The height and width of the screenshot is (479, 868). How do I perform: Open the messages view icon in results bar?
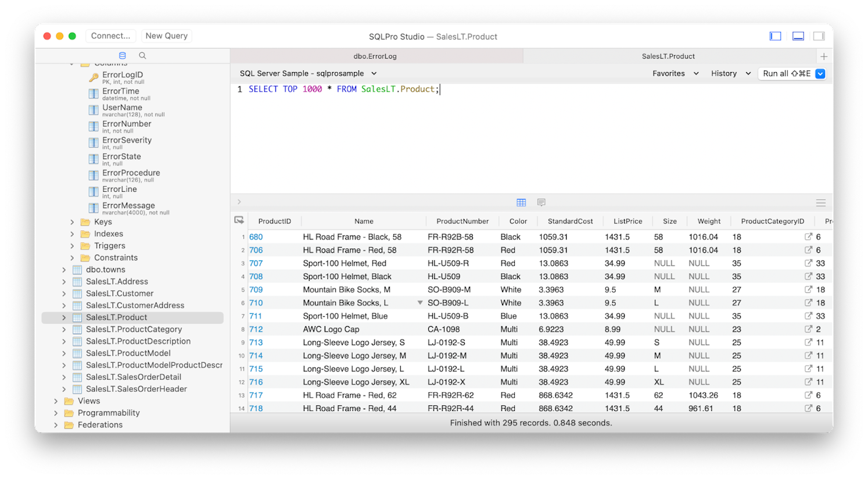[541, 202]
